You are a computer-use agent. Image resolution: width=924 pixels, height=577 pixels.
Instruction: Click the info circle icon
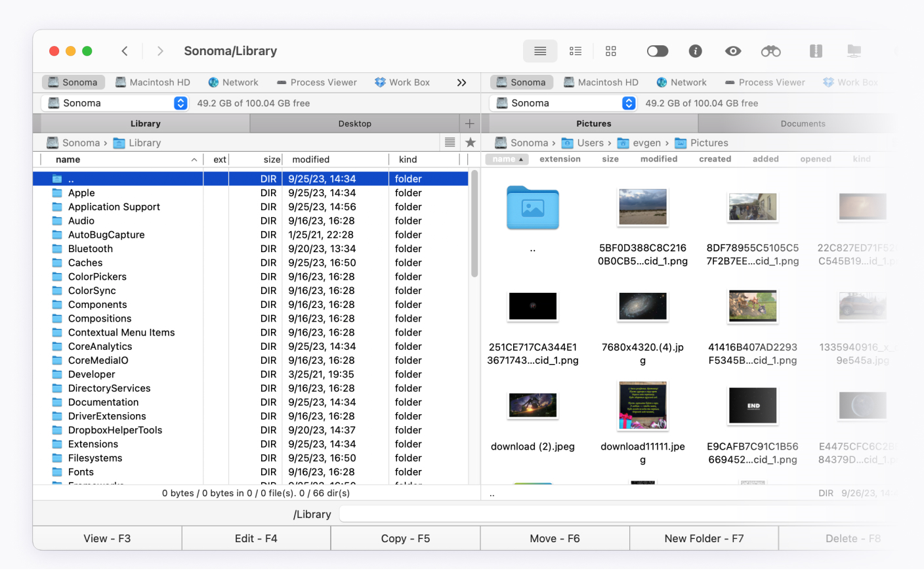(x=695, y=51)
